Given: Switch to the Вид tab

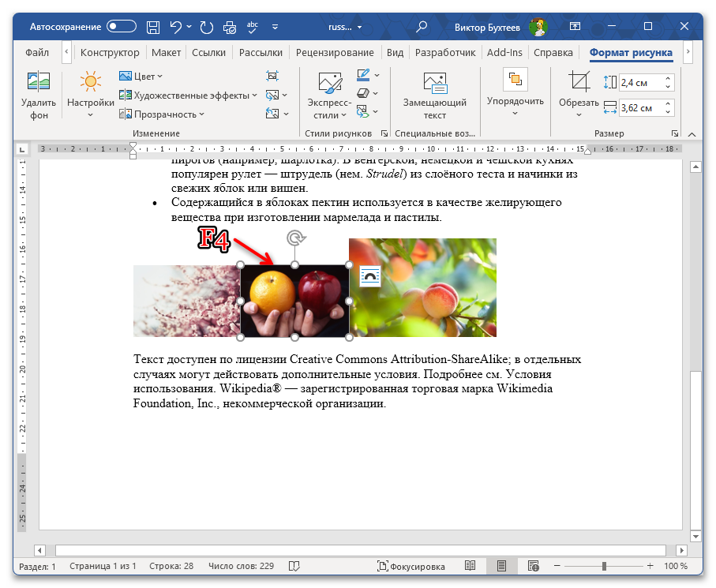Looking at the screenshot, I should tap(395, 53).
